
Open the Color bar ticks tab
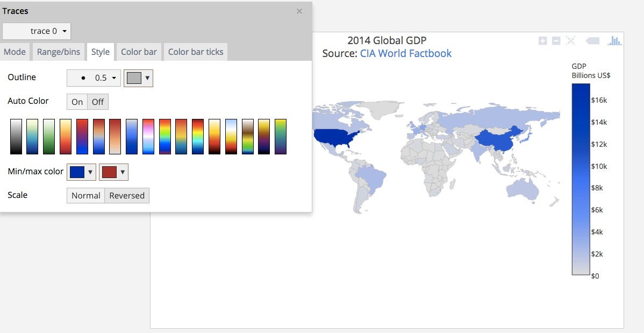[x=196, y=52]
